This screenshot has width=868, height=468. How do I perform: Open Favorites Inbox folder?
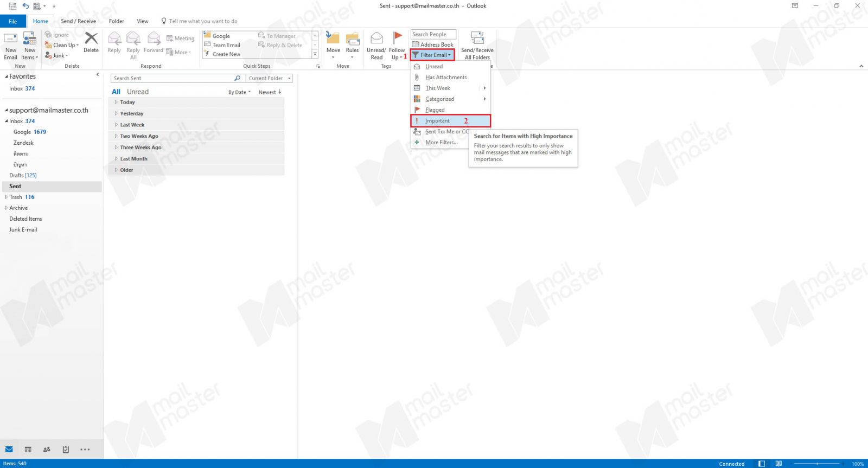[x=22, y=88]
